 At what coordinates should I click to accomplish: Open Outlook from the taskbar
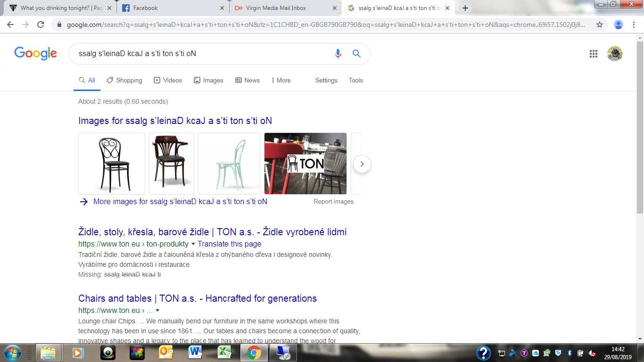[x=166, y=353]
